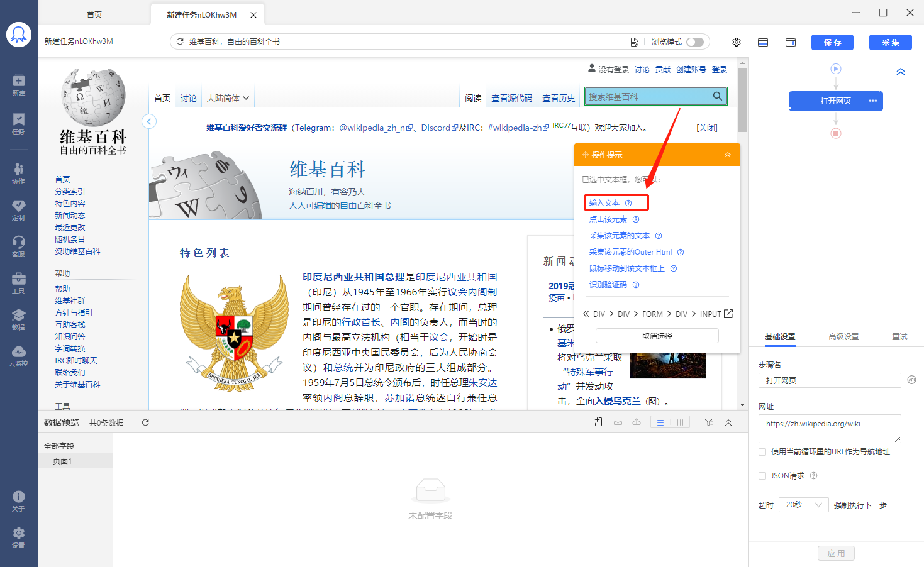Open the 关于 (about) info icon
The height and width of the screenshot is (567, 924).
point(19,501)
